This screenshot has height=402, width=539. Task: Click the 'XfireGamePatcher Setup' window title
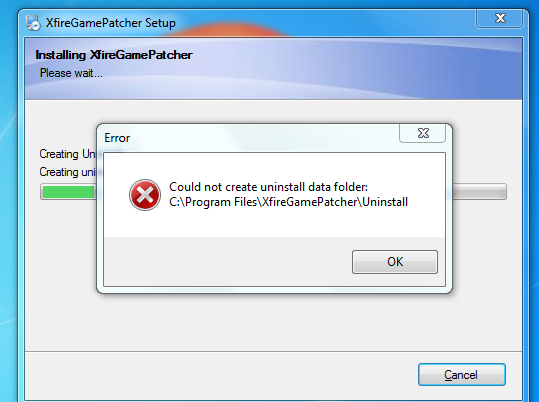111,23
